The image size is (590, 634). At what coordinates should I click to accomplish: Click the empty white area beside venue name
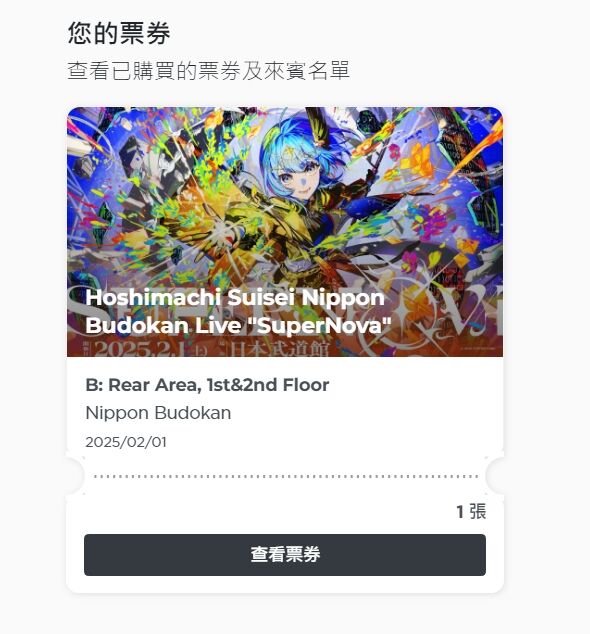pyautogui.click(x=364, y=413)
